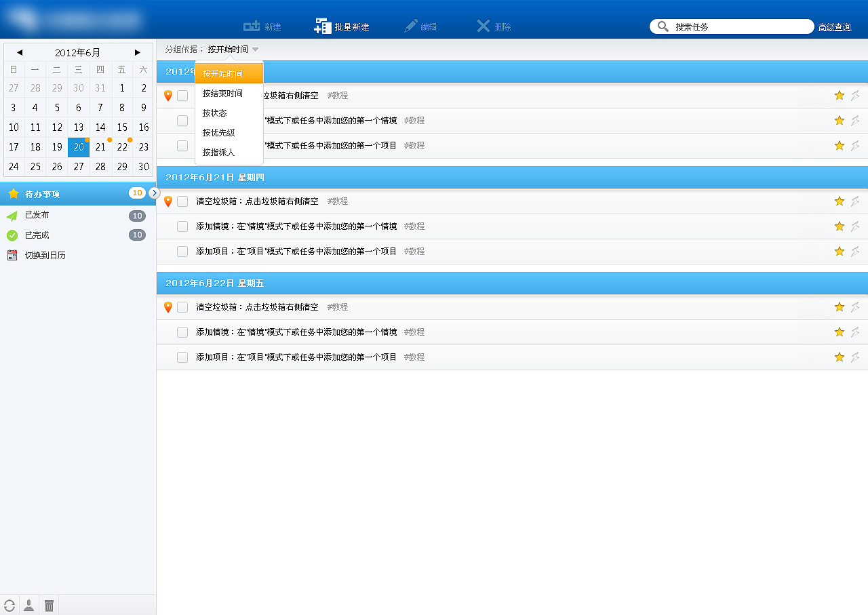Click the 新建 (new task) toolbar button
This screenshot has width=868, height=615.
(x=262, y=26)
